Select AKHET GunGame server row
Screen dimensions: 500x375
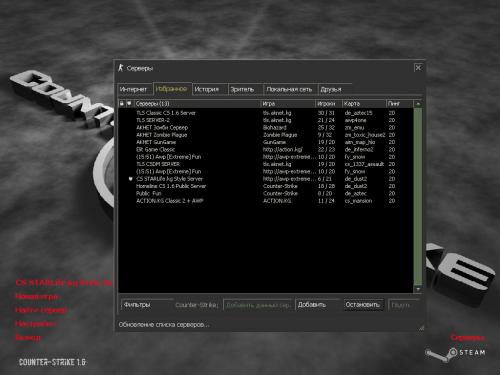pos(266,142)
